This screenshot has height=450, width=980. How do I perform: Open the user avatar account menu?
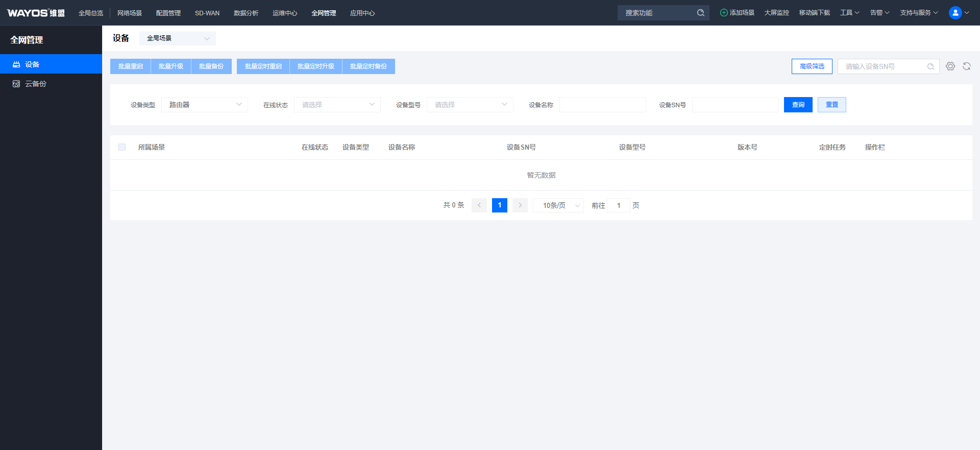[x=955, y=13]
